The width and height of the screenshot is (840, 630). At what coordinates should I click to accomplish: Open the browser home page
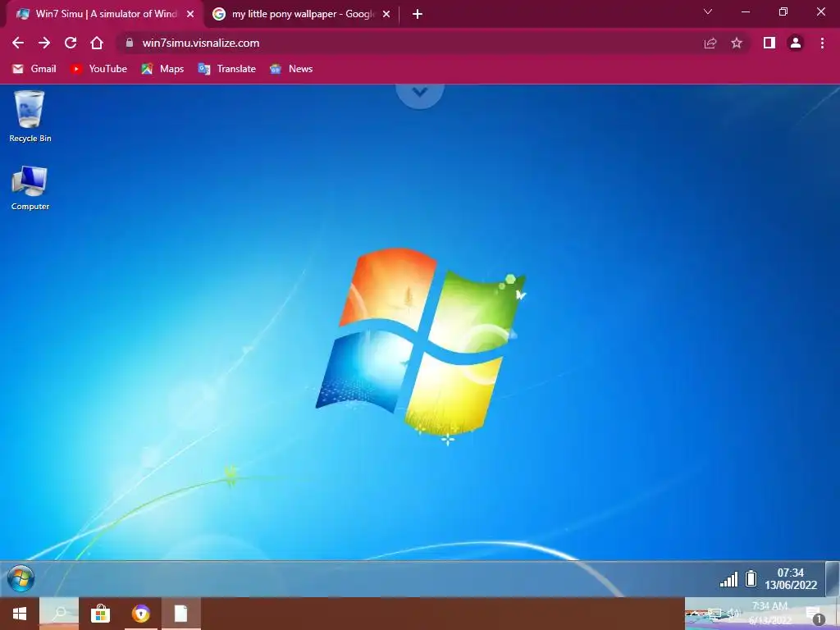click(x=97, y=43)
